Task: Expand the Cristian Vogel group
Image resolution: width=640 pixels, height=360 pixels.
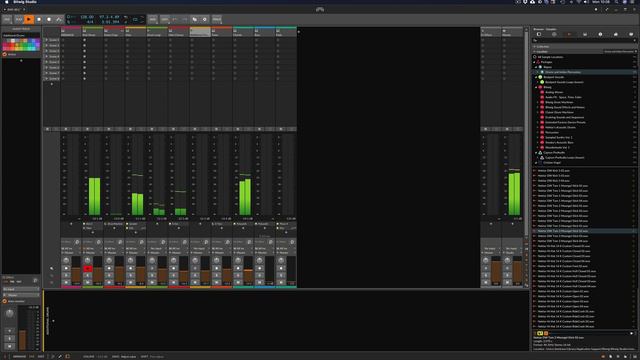Action: [536, 162]
